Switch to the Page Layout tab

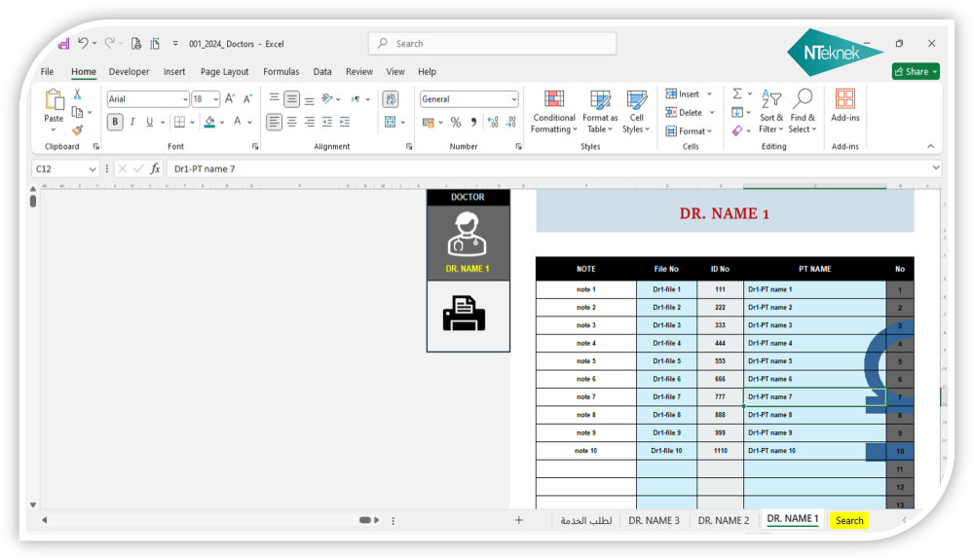click(224, 71)
